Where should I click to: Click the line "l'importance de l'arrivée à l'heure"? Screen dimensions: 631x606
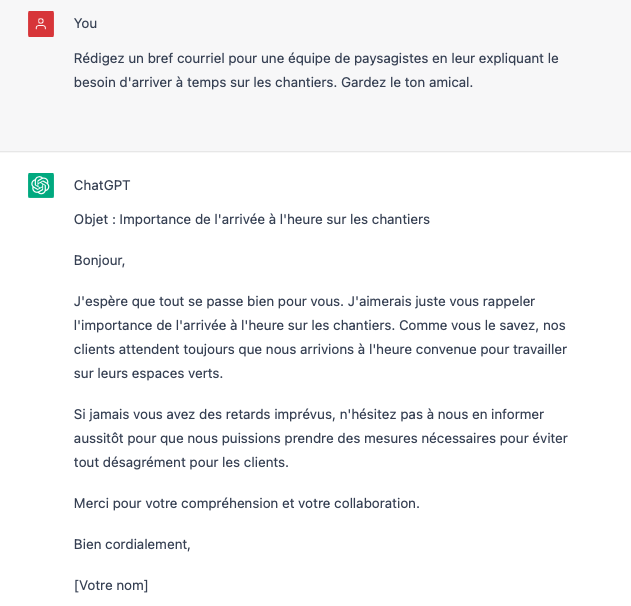click(x=320, y=325)
